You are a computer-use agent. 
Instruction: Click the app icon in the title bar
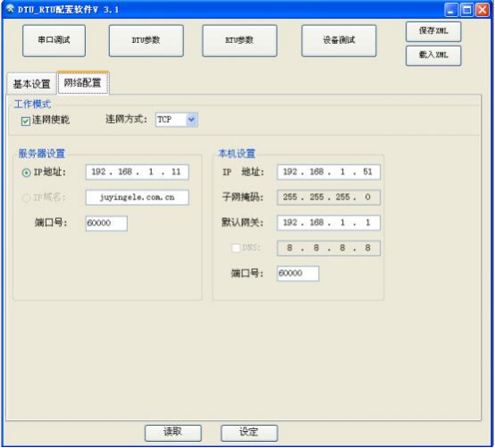[x=10, y=9]
